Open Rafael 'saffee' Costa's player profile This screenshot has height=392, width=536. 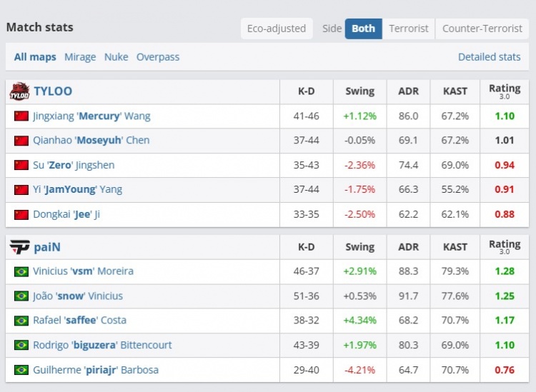[x=79, y=321]
